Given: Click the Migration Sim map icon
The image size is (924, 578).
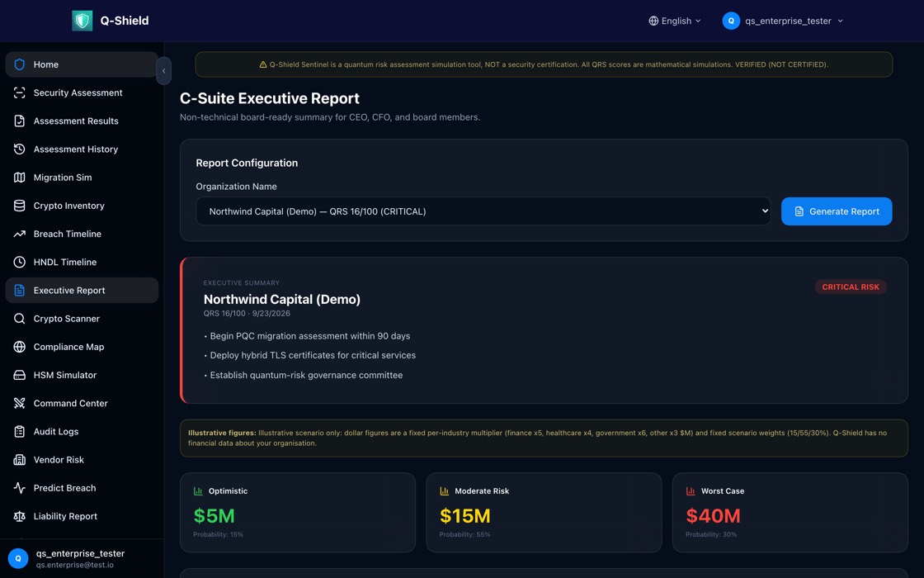Looking at the screenshot, I should coord(20,178).
